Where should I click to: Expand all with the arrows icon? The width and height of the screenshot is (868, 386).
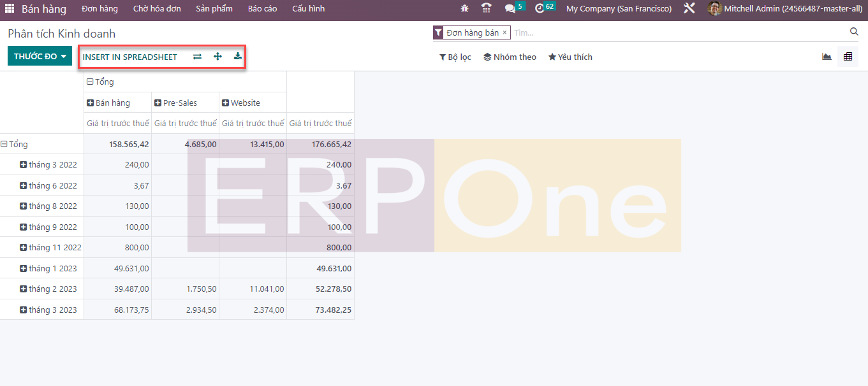217,57
